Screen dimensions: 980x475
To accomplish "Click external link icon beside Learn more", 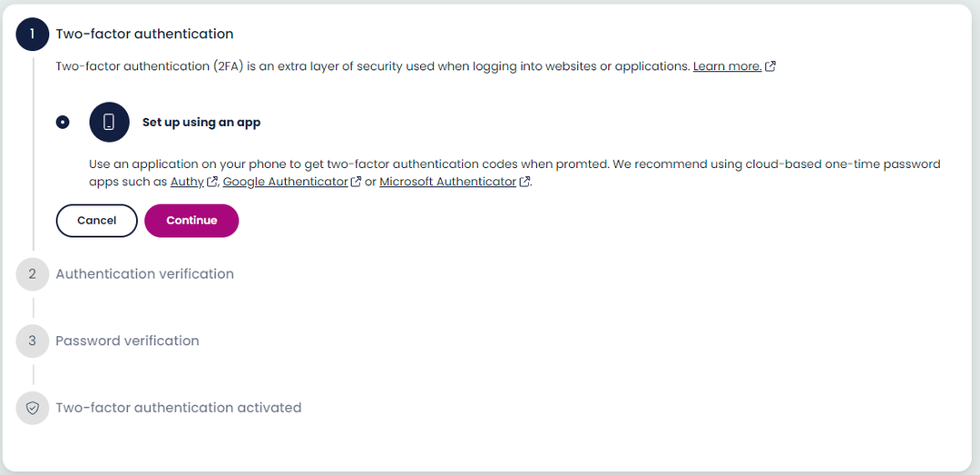I will [x=770, y=66].
